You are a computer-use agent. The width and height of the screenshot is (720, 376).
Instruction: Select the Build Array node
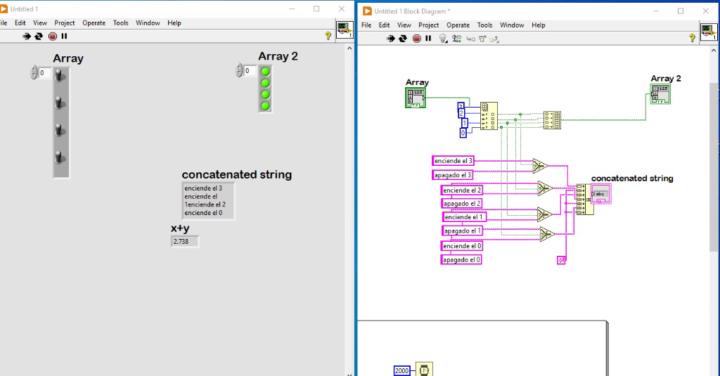[551, 120]
